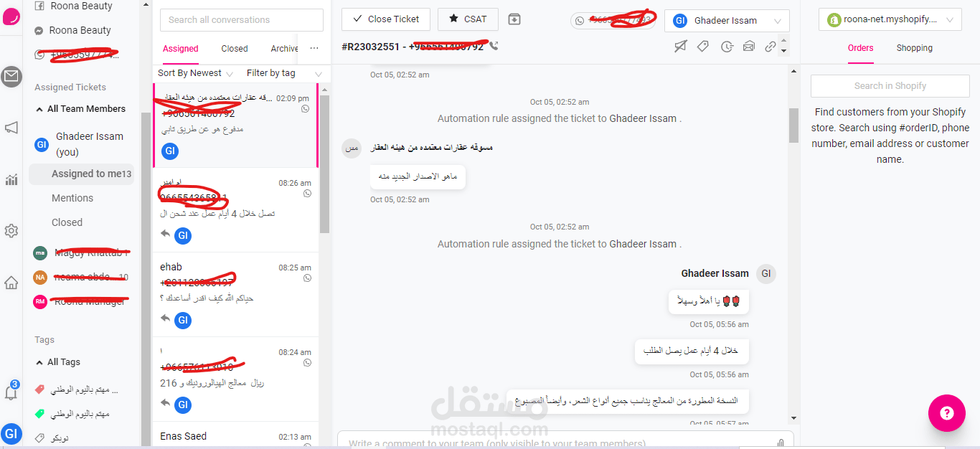Expand the Ghadeer Issam assignee dropdown

(727, 21)
